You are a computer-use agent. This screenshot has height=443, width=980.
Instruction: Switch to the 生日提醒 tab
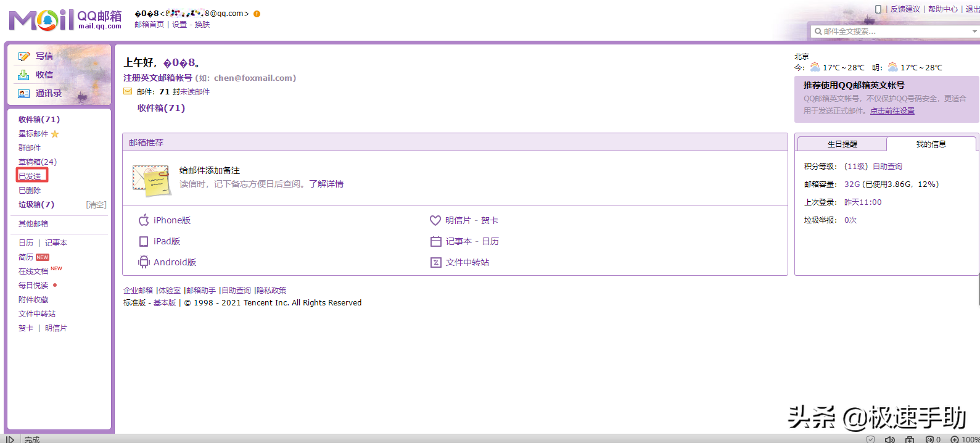842,144
